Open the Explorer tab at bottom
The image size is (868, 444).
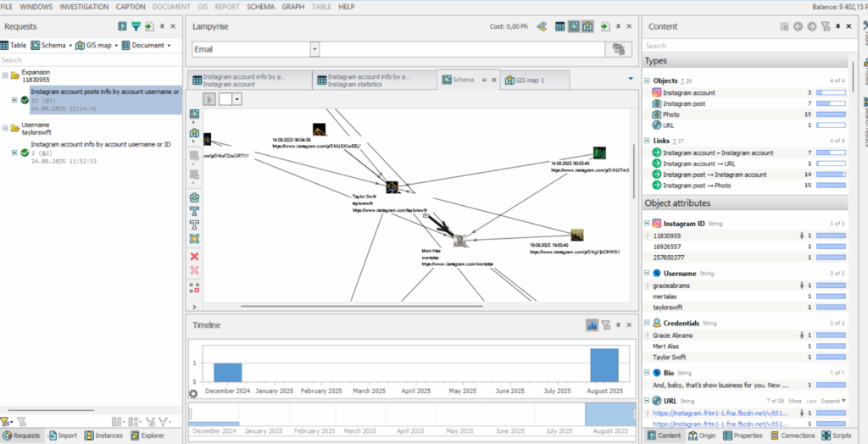coord(147,436)
